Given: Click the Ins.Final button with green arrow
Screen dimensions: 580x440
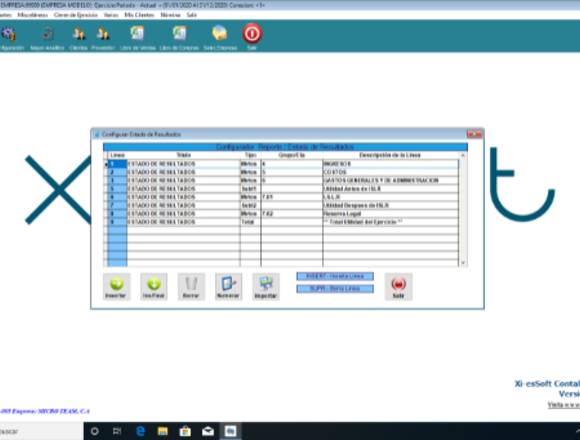Looking at the screenshot, I should click(154, 287).
